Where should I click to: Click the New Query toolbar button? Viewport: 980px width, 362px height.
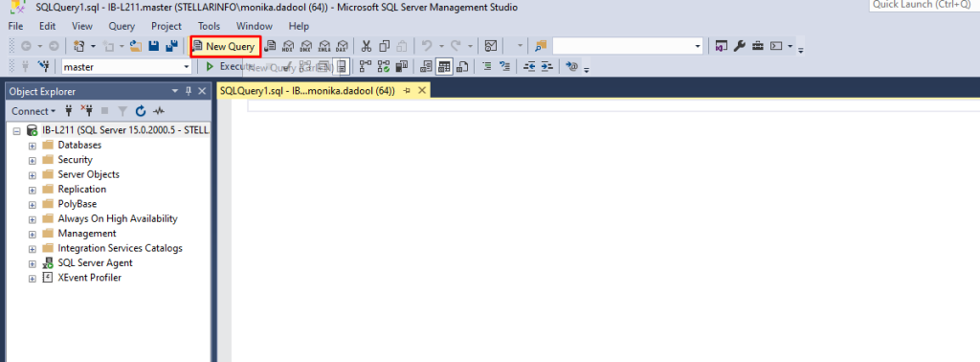point(225,46)
